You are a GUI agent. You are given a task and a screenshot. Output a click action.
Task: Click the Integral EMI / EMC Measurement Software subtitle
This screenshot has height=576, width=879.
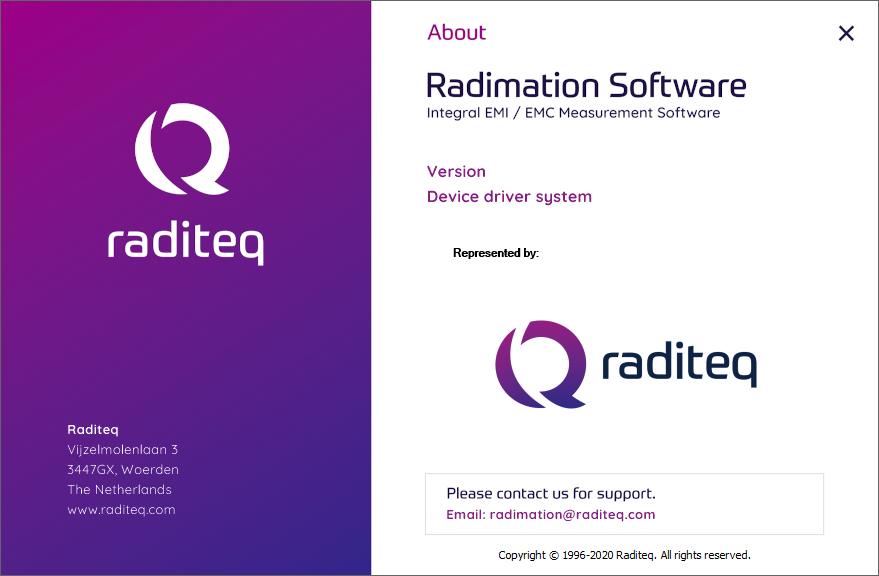click(x=573, y=112)
